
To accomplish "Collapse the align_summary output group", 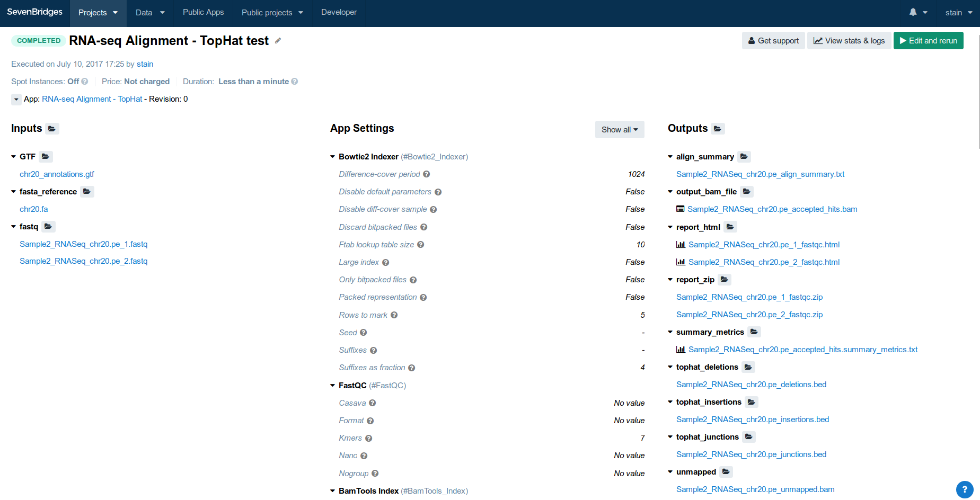I will [670, 157].
